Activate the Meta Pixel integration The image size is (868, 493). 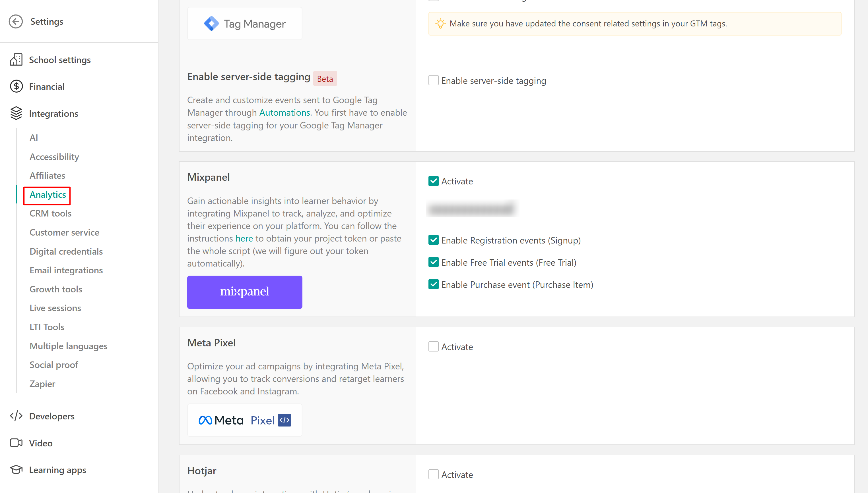(x=433, y=346)
